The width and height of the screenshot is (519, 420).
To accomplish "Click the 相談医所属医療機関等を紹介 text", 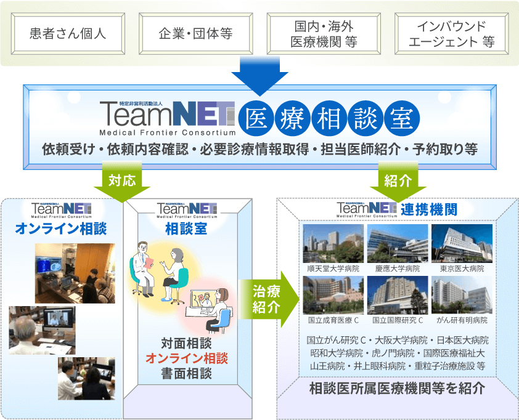I will pyautogui.click(x=398, y=388).
